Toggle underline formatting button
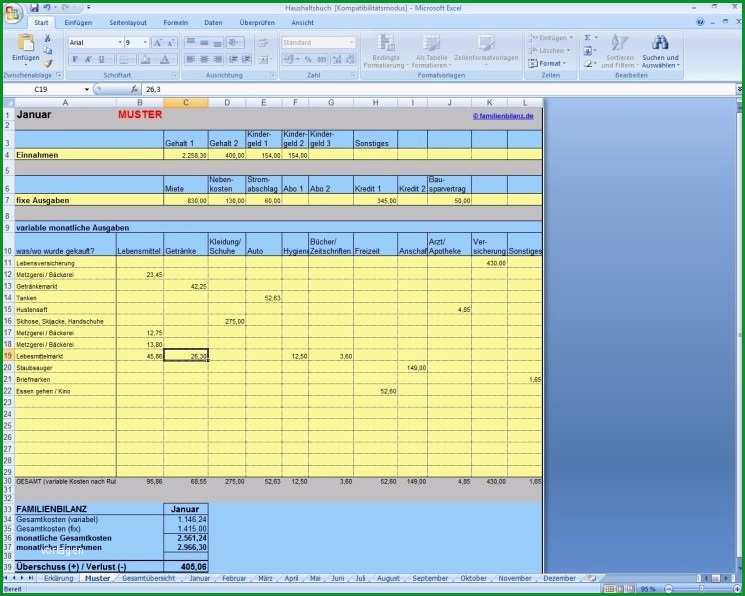 (x=101, y=59)
